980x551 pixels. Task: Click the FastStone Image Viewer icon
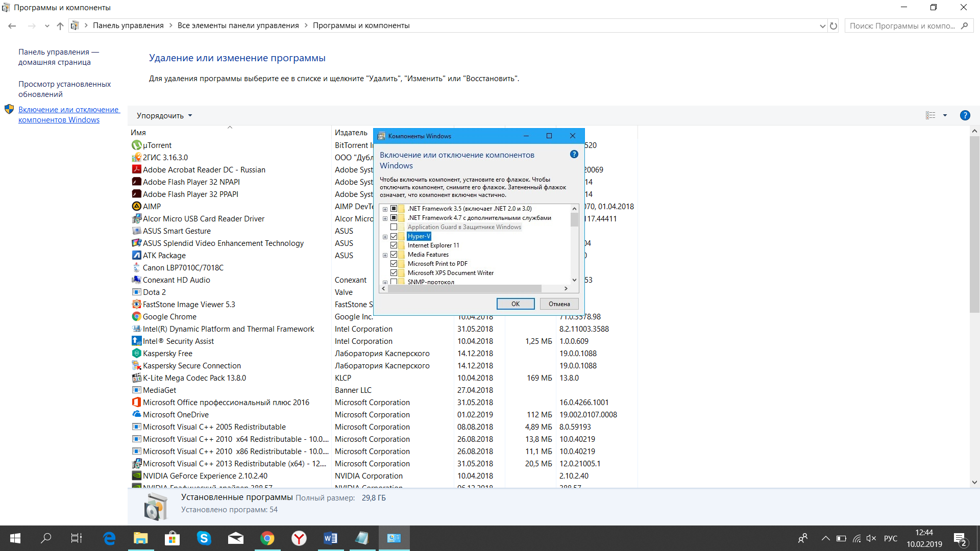[x=136, y=305]
